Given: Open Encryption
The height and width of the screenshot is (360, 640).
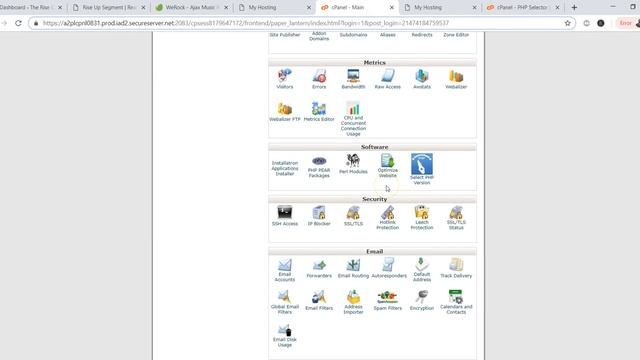Looking at the screenshot, I should pos(422,301).
